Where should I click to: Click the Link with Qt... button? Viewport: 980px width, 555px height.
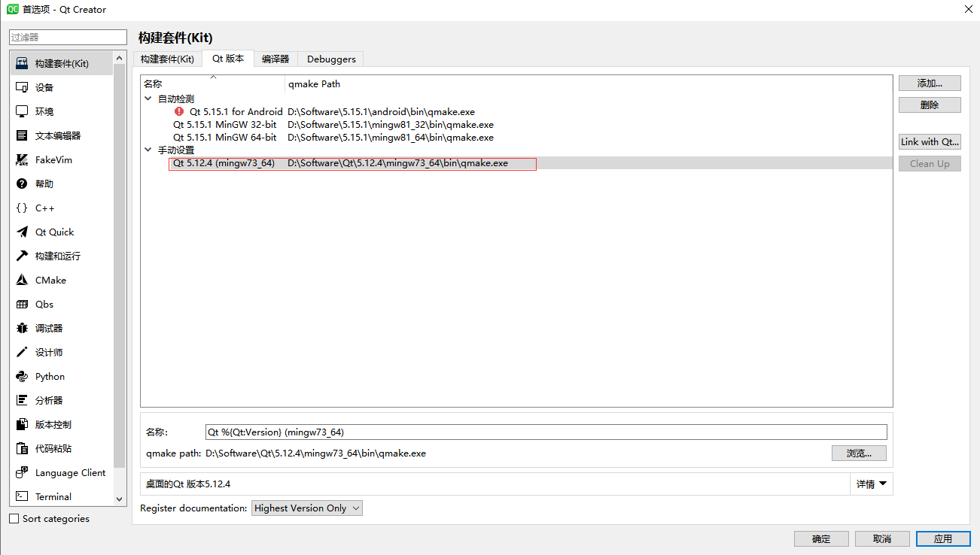click(x=930, y=141)
